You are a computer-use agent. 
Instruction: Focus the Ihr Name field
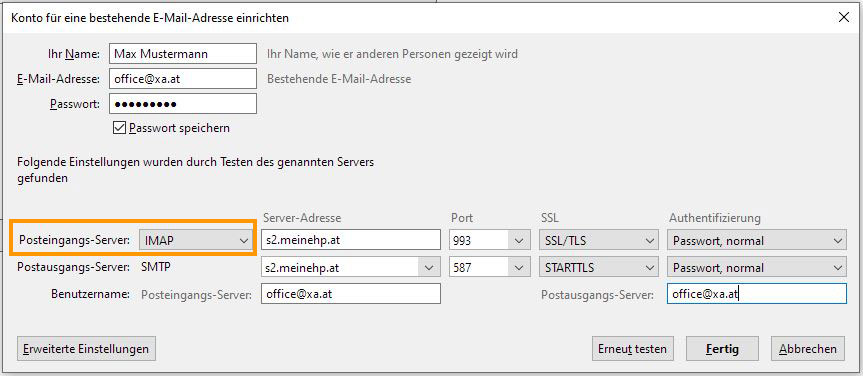click(183, 54)
